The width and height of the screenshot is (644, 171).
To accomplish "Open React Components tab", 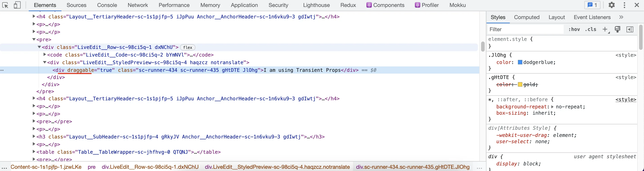I will point(385,5).
